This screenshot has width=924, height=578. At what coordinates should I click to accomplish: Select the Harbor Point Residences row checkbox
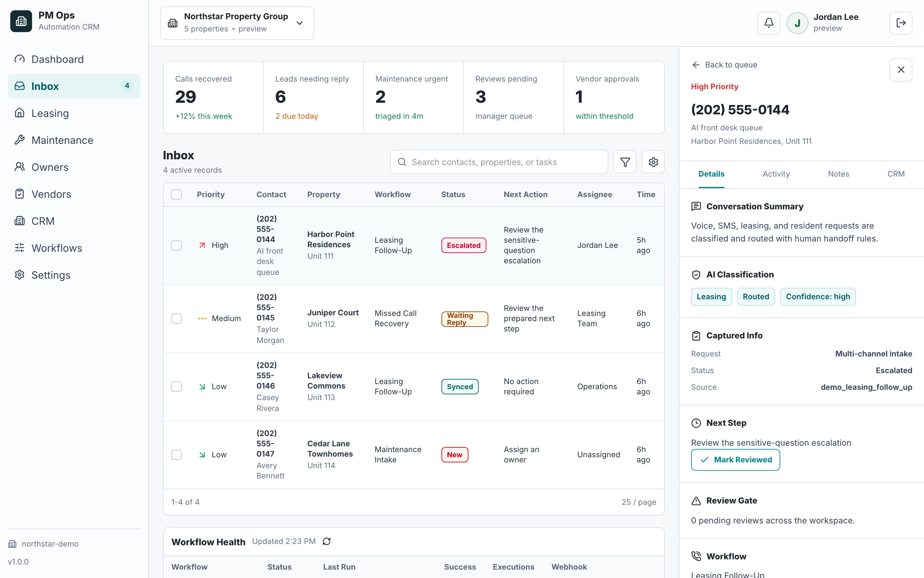tap(176, 245)
